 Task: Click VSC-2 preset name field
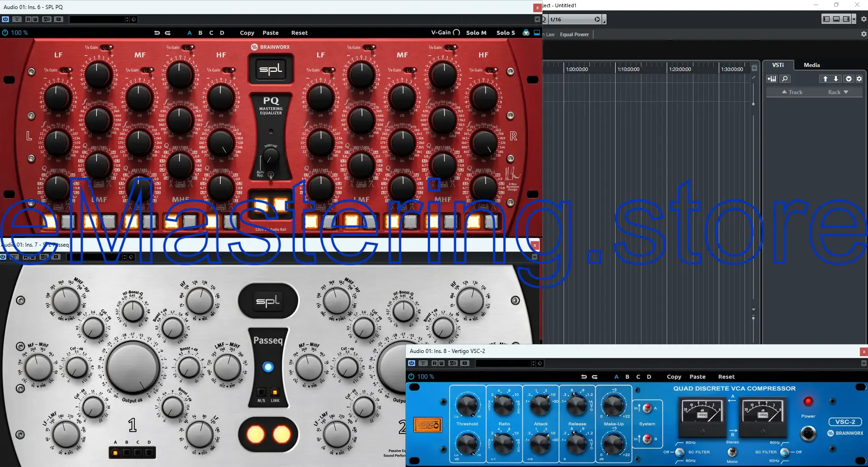point(503,363)
